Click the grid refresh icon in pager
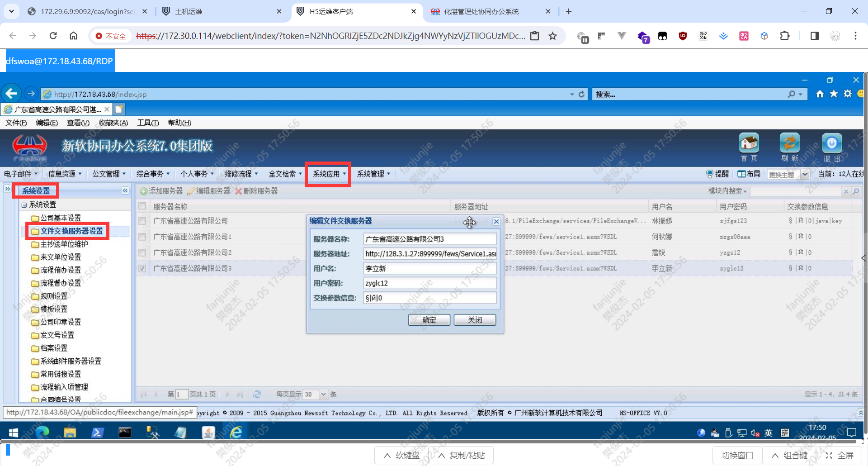This screenshot has width=868, height=466. pyautogui.click(x=257, y=394)
